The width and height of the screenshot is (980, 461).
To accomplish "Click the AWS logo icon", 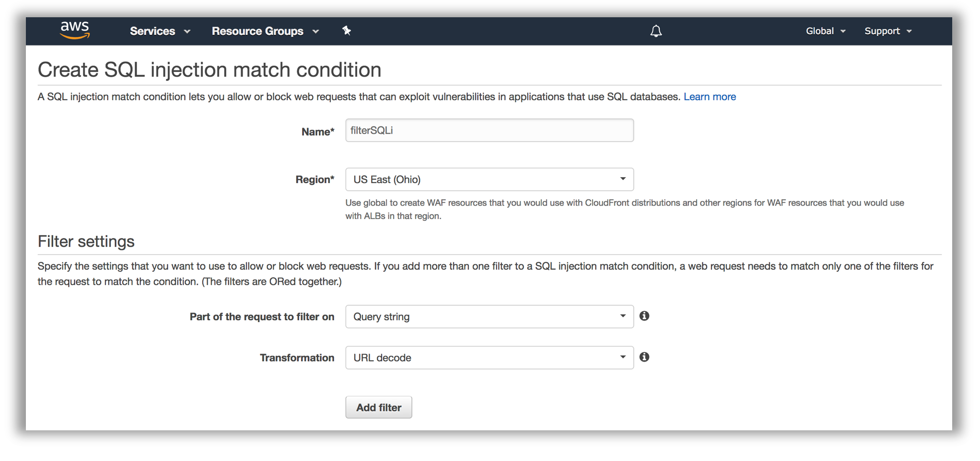I will tap(75, 30).
